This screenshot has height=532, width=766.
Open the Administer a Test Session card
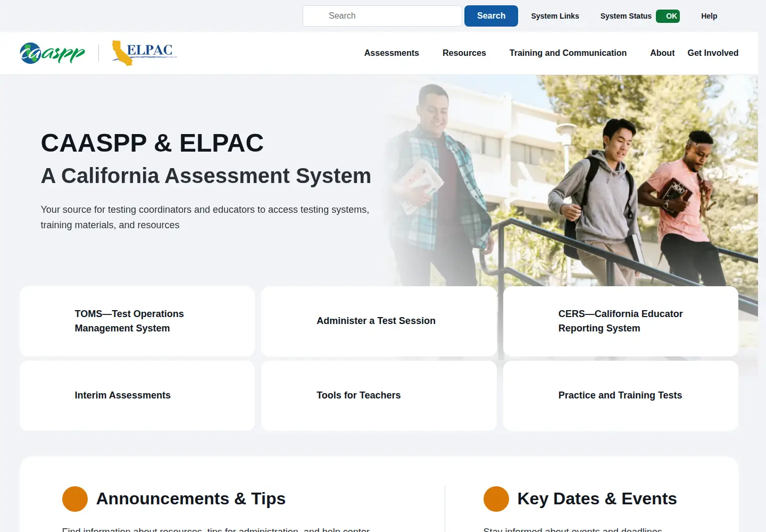(379, 321)
